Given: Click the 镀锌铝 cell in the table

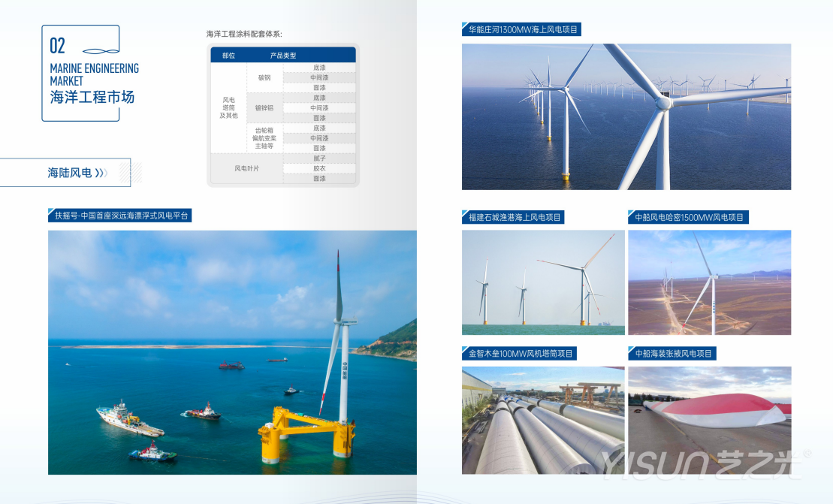Looking at the screenshot, I should 264,108.
